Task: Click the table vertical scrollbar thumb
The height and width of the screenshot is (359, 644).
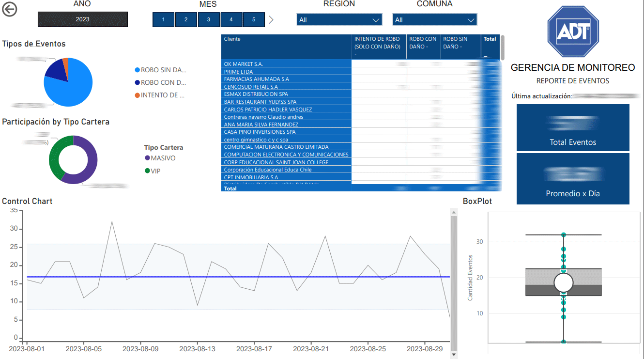Action: 503,47
